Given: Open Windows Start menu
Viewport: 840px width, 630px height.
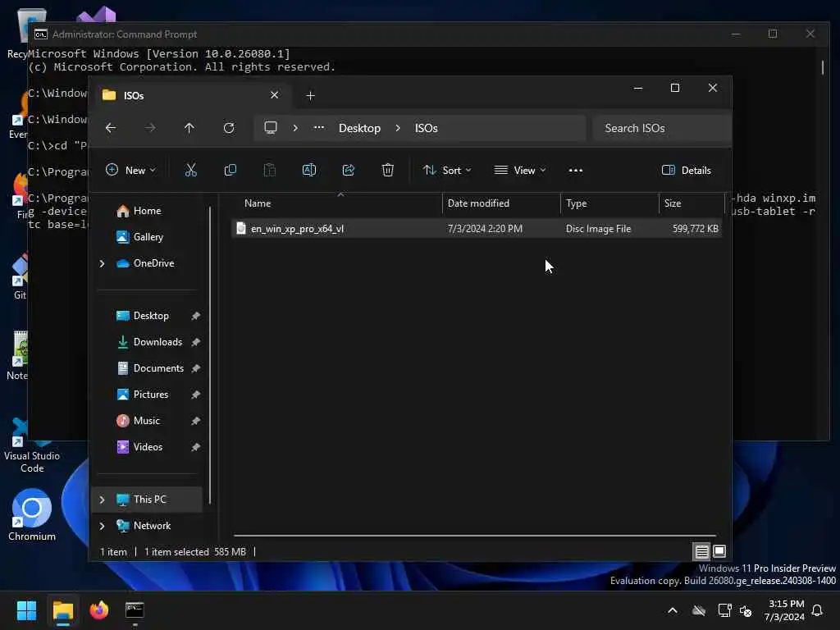Looking at the screenshot, I should click(26, 610).
